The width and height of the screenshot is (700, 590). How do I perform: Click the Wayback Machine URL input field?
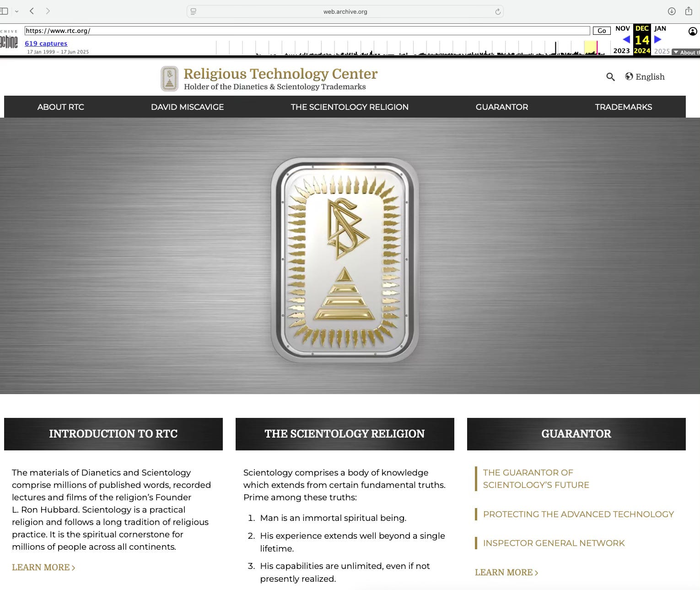click(307, 31)
